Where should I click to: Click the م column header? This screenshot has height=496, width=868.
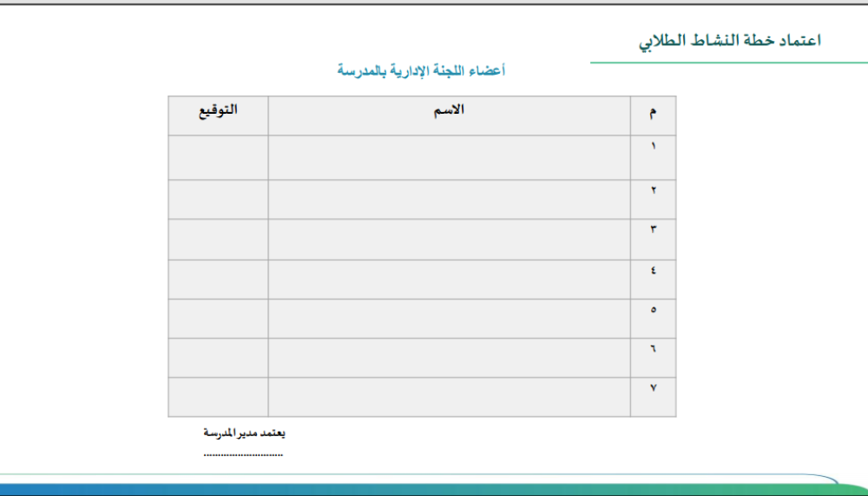(653, 114)
